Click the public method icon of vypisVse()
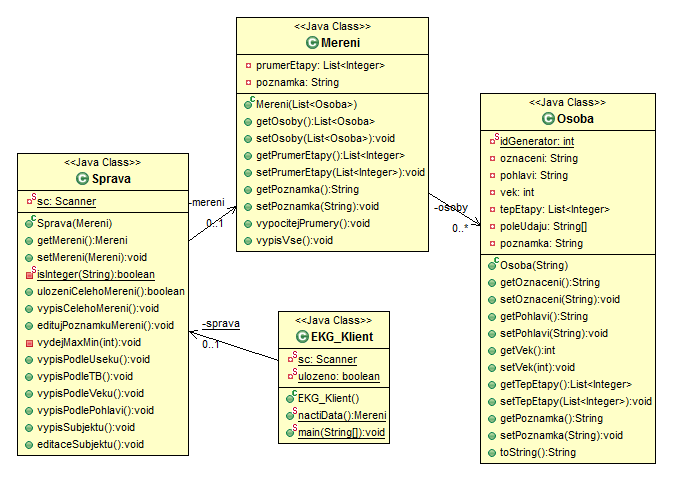The height and width of the screenshot is (480, 673). coord(248,241)
